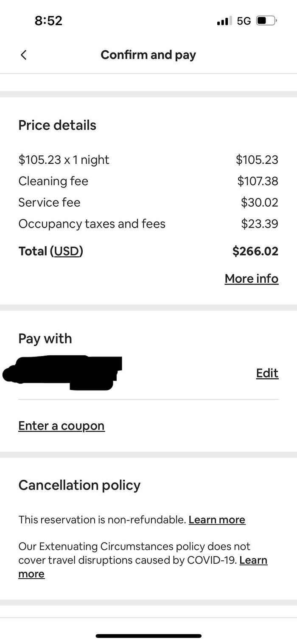
Task: Expand the Price details section
Action: 57,125
